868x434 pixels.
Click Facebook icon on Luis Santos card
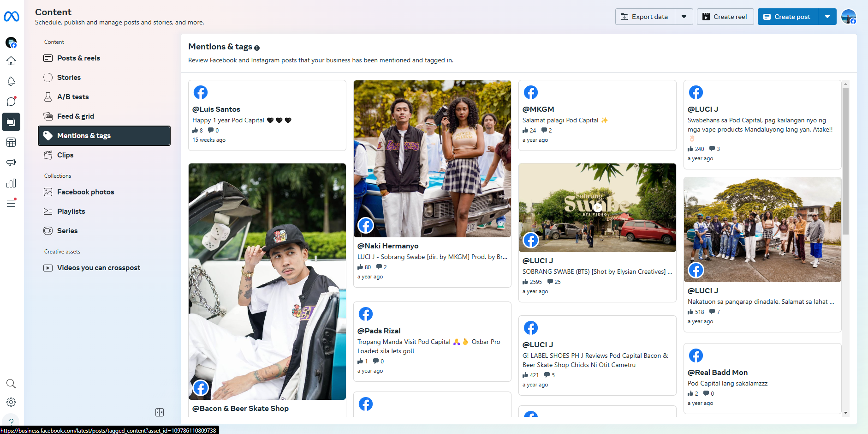[x=201, y=92]
